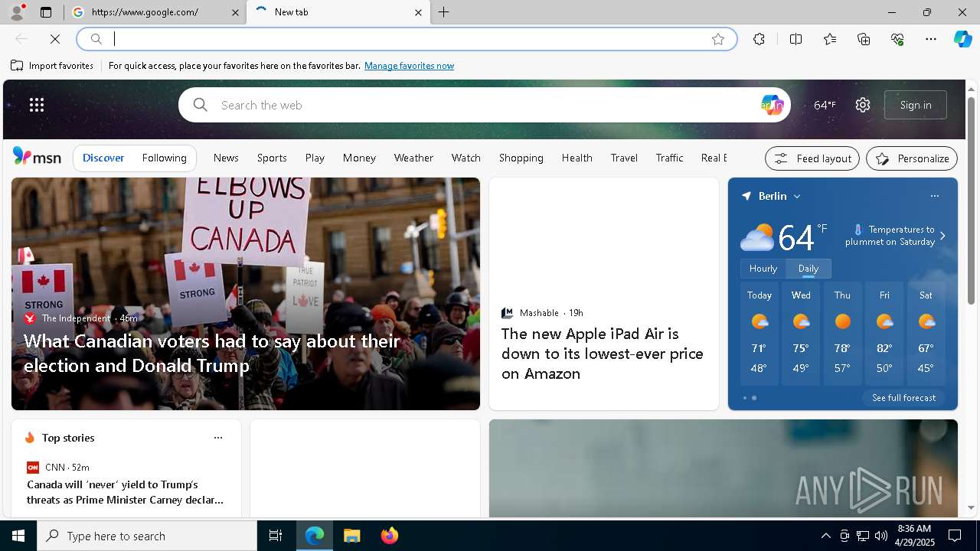Screen dimensions: 980x551
Task: Open Settings and more ellipsis menu
Action: (931, 39)
